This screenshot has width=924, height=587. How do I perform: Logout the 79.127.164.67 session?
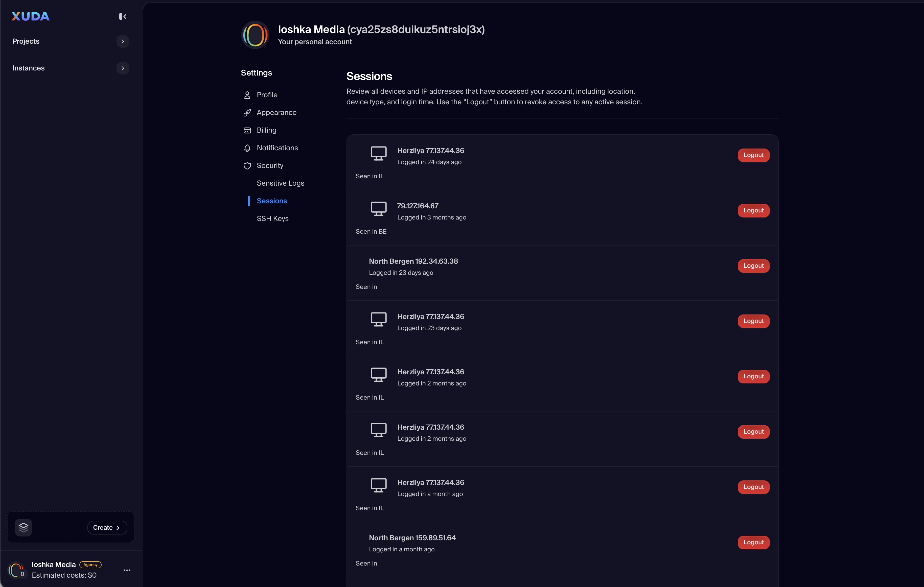point(753,210)
